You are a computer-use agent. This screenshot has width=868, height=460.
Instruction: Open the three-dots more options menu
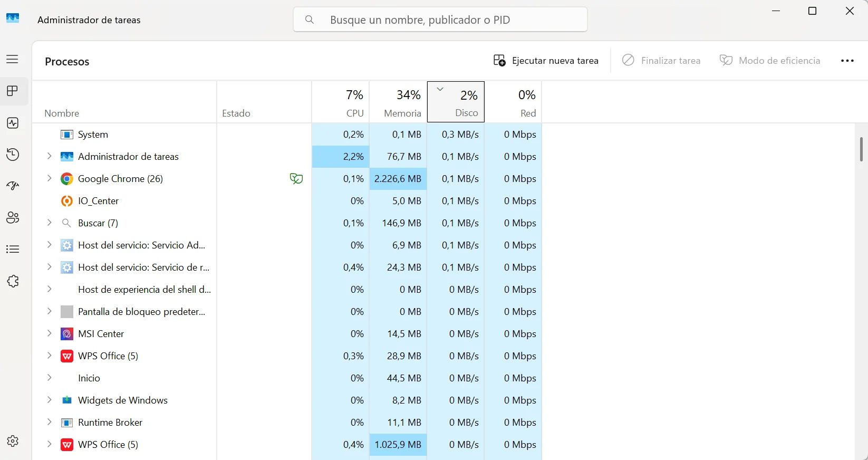(x=847, y=61)
